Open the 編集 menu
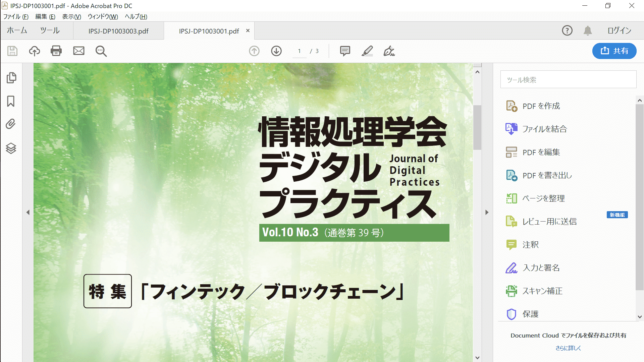 (45, 17)
